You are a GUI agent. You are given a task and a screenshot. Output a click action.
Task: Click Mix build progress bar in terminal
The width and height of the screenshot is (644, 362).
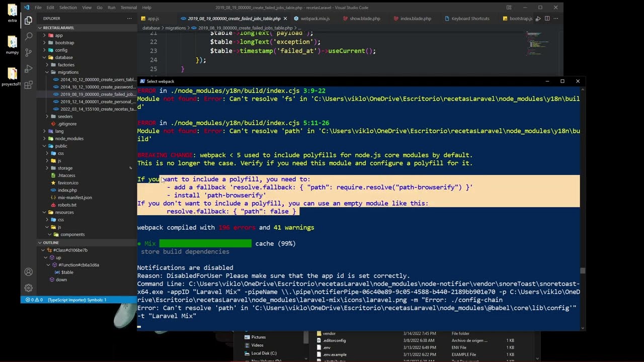(205, 243)
